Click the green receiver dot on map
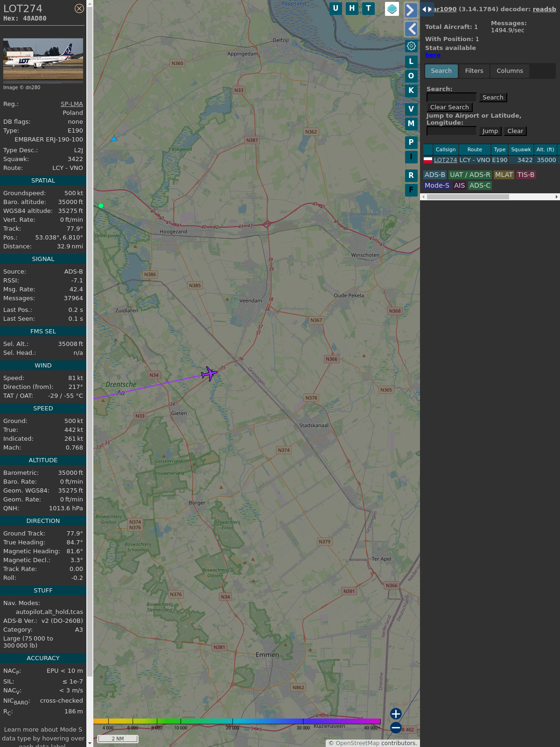Viewport: 560px width, 747px height. [x=101, y=205]
